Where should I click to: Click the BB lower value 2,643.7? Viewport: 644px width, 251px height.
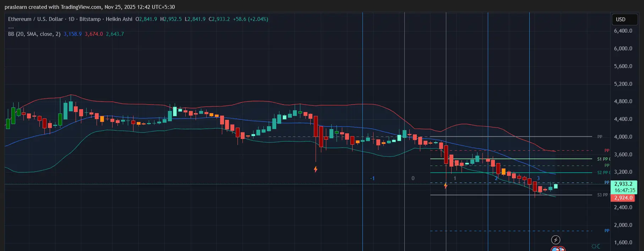tap(115, 34)
